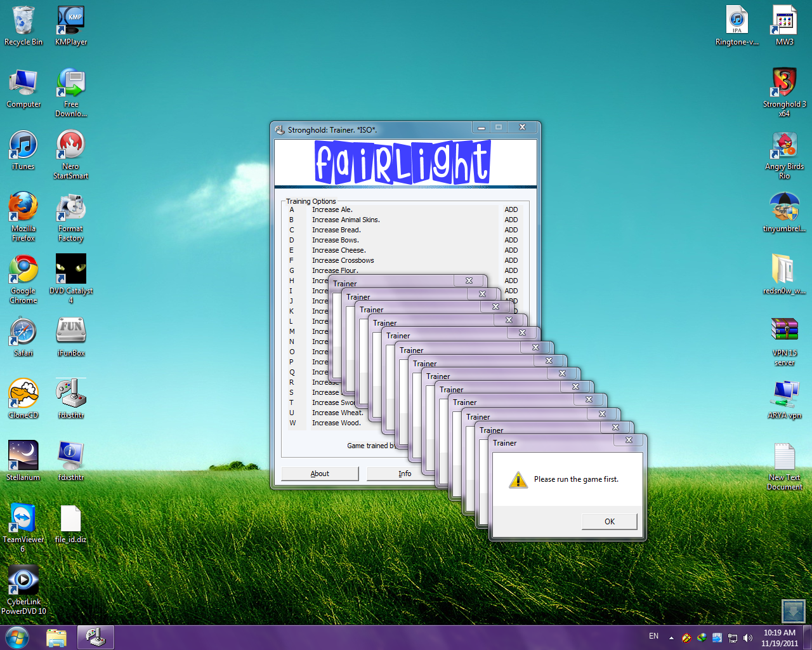Launch Stellarium desktop shortcut
Viewport: 812px width, 650px height.
click(23, 461)
